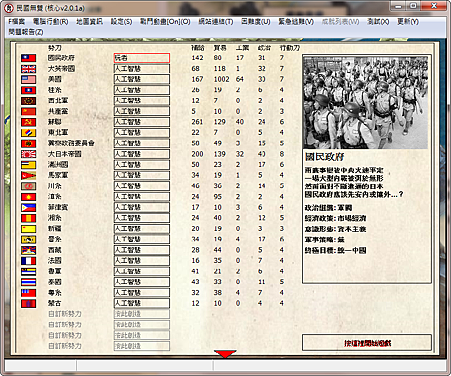Open the 困難度(U) menu

coord(256,22)
